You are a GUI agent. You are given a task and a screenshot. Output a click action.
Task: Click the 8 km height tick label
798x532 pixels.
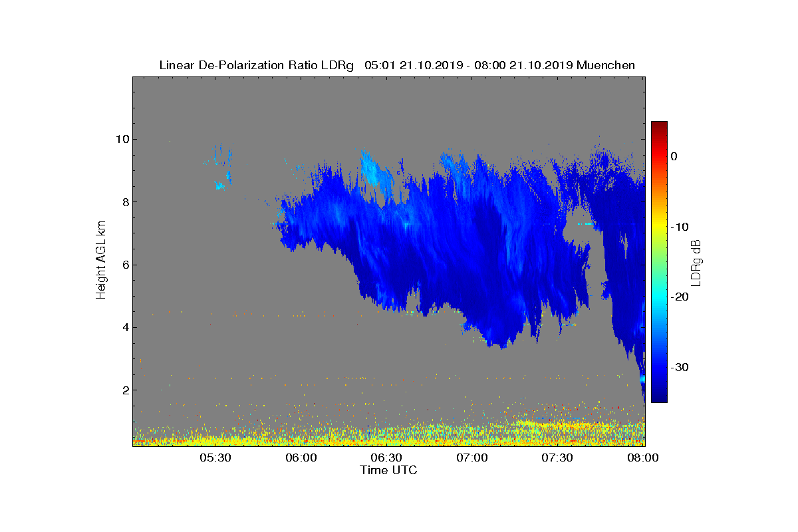[x=125, y=202]
